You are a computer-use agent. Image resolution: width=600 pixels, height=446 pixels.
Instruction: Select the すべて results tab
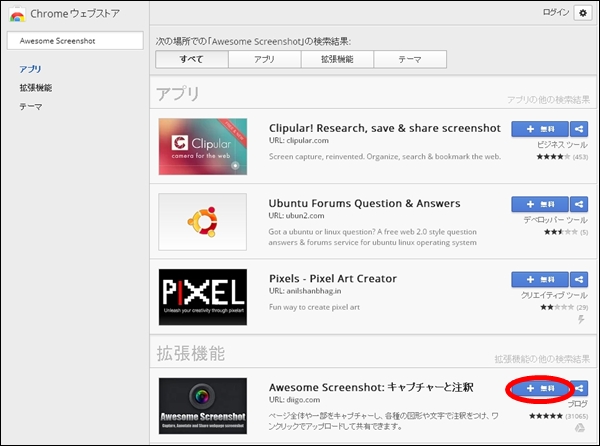[x=192, y=59]
